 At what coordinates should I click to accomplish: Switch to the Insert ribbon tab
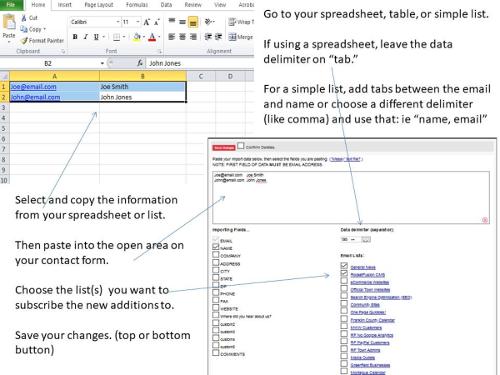coord(65,4)
